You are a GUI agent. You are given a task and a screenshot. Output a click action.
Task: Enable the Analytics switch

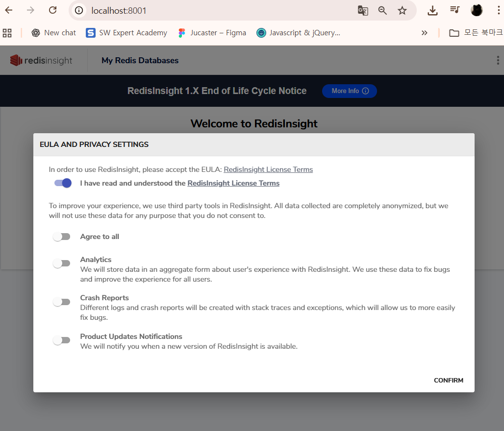[x=62, y=263]
